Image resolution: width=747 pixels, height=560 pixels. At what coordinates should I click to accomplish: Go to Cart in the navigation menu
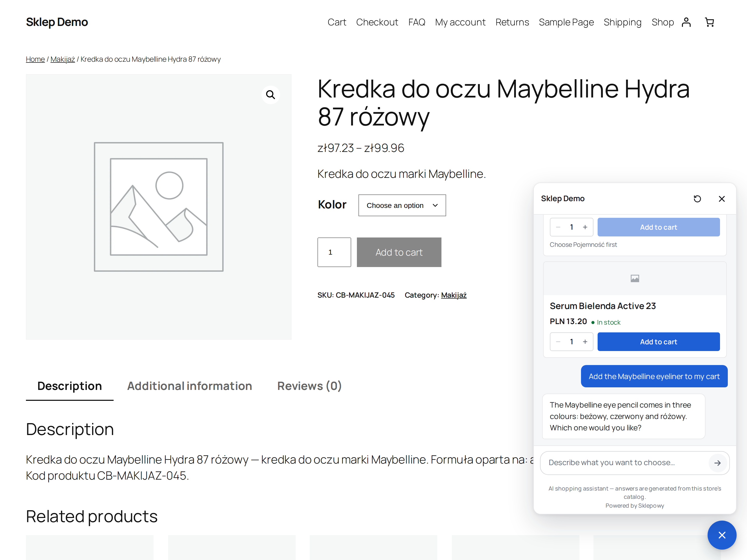click(337, 22)
